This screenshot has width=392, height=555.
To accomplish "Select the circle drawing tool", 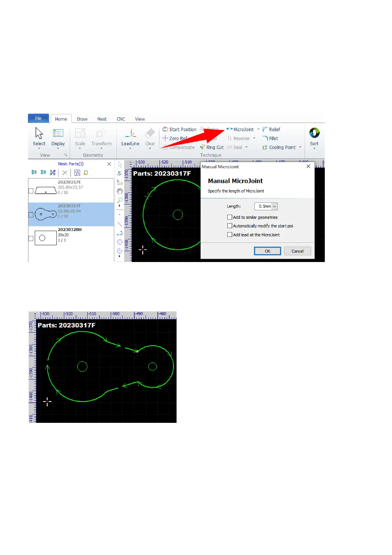I will point(120,242).
